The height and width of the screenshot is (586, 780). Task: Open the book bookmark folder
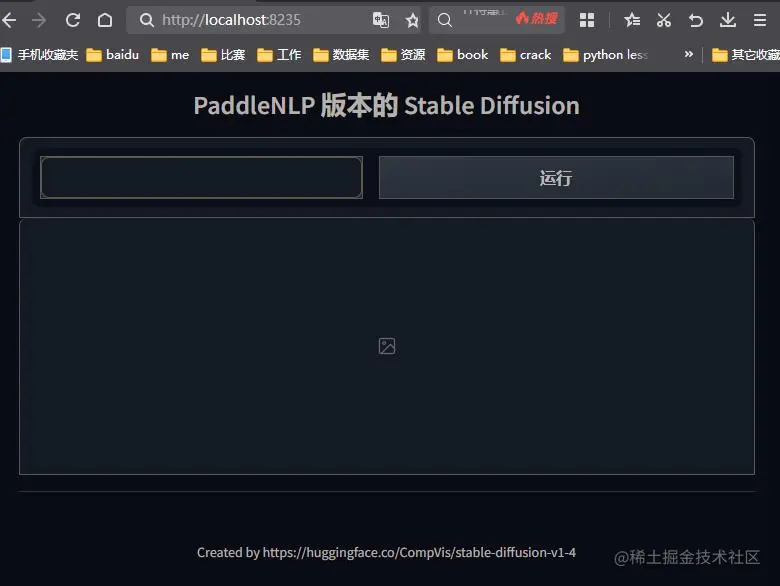click(x=462, y=55)
